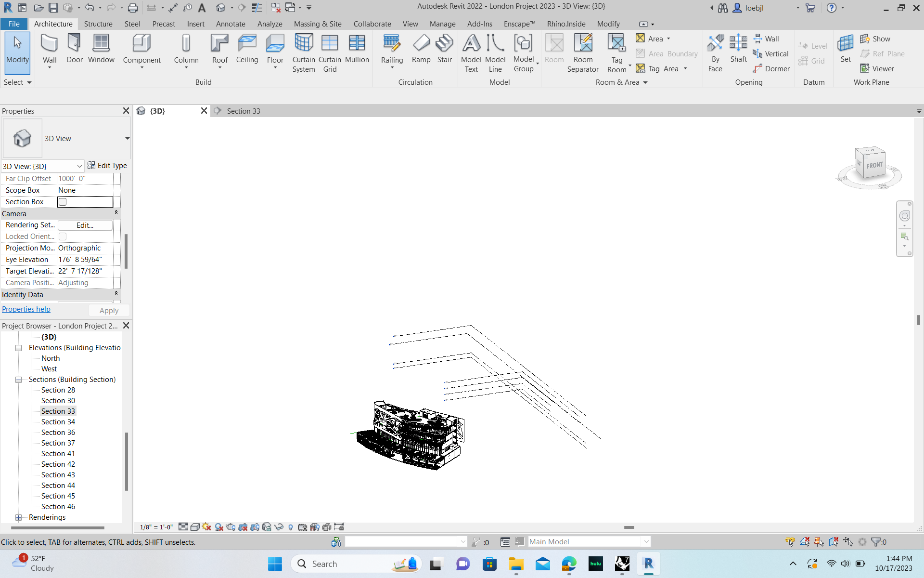This screenshot has height=578, width=924.
Task: Select the Room Separator tool
Action: (x=583, y=53)
